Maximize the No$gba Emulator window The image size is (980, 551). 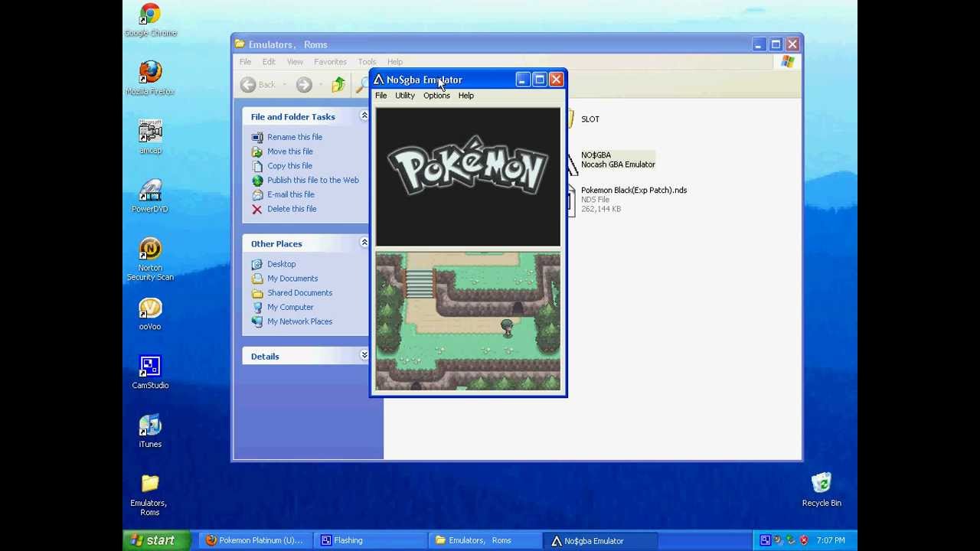click(539, 80)
